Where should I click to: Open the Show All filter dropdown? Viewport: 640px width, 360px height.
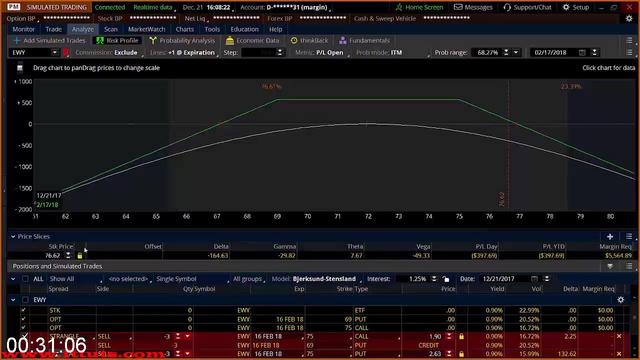[76, 279]
